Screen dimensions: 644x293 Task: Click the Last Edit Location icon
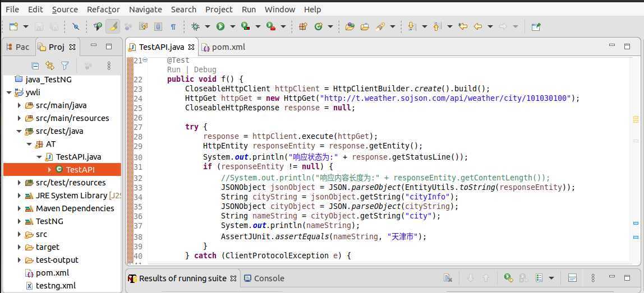pyautogui.click(x=463, y=27)
